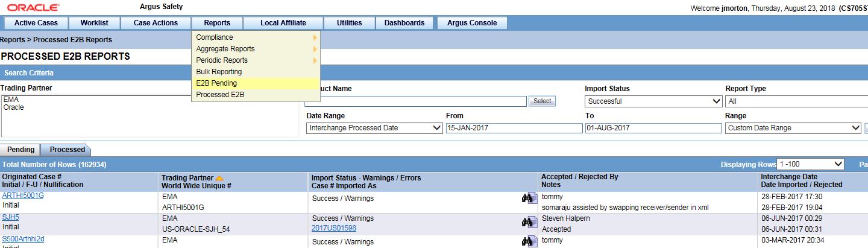Open the Dashboards menu
The image size is (868, 248).
coord(404,23)
